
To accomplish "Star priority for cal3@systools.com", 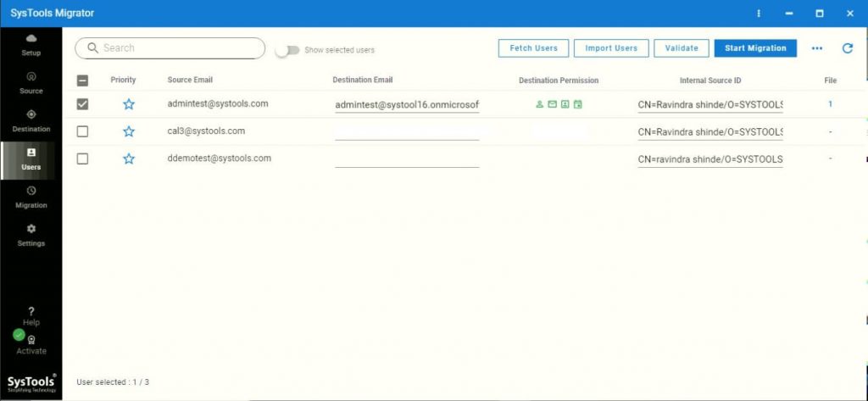I will pos(129,131).
